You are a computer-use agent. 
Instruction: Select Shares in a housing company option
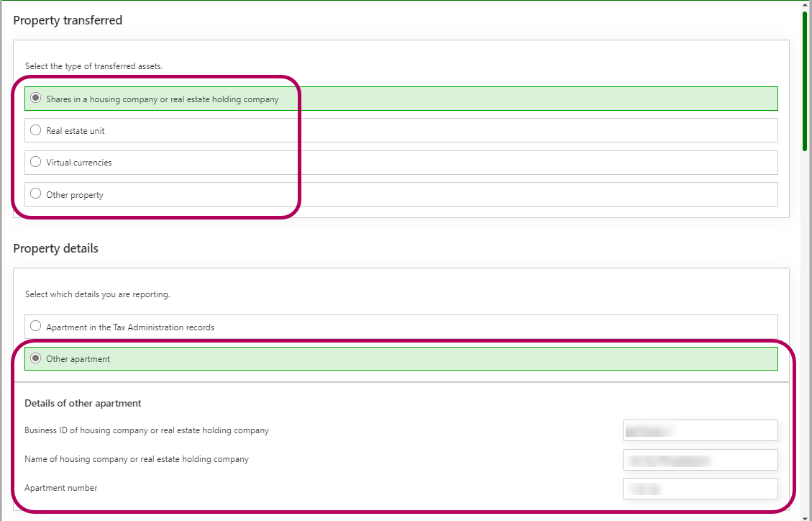click(x=36, y=99)
